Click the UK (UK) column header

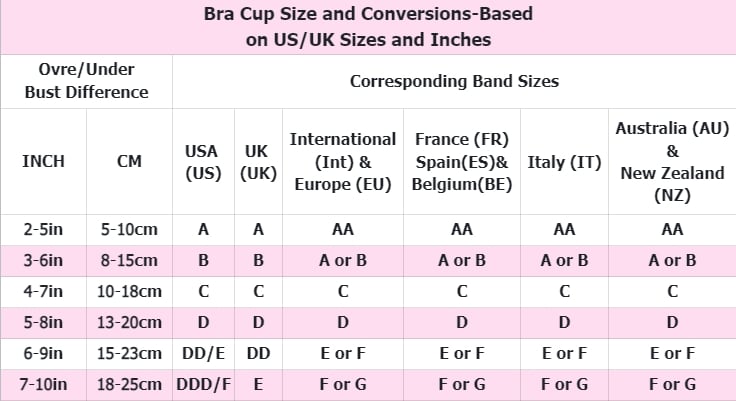[x=258, y=162]
